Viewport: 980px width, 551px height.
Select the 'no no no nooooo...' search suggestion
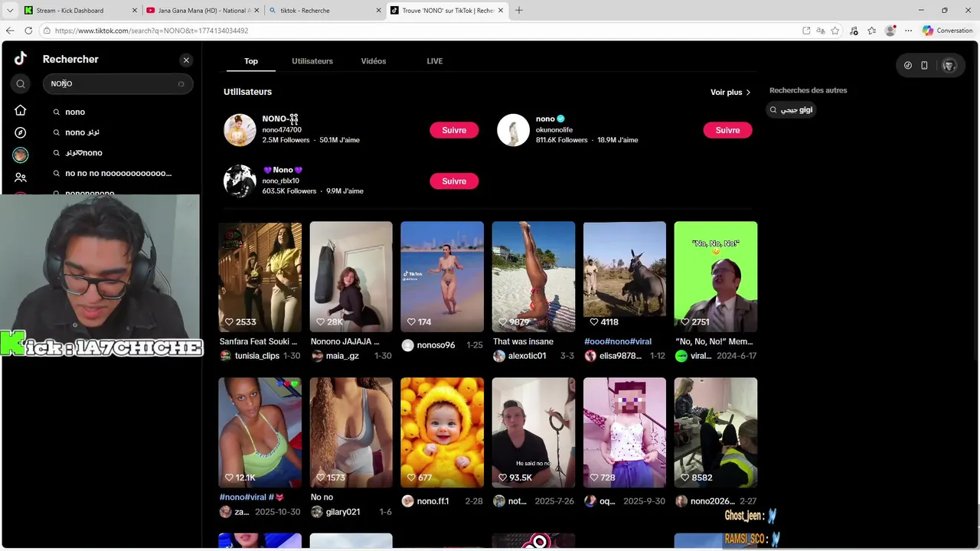118,174
